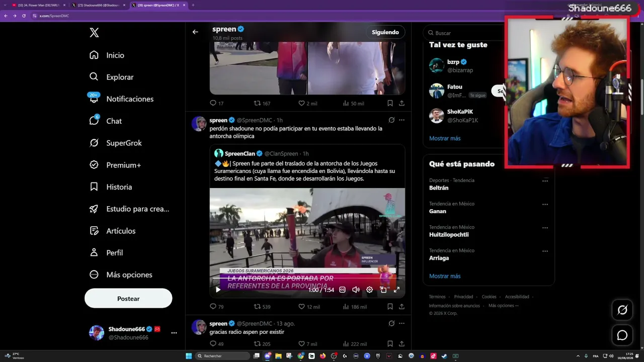
Task: Open SuperGrok in the sidebar
Action: pyautogui.click(x=115, y=143)
